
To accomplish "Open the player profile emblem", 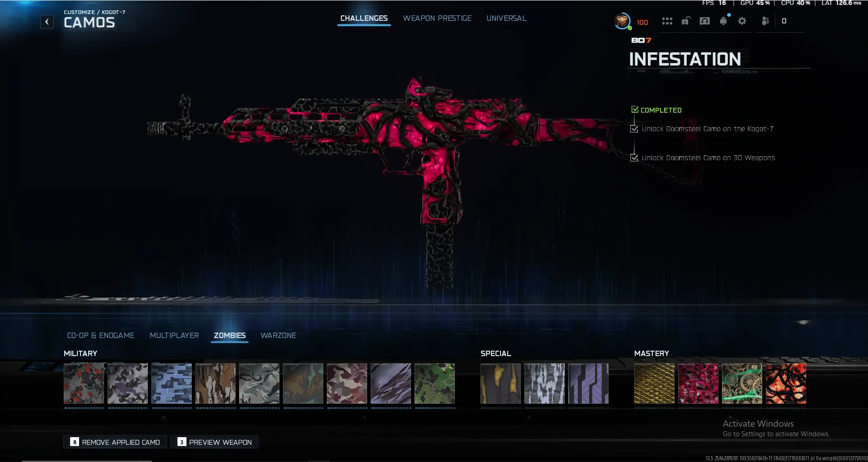I will coord(623,21).
